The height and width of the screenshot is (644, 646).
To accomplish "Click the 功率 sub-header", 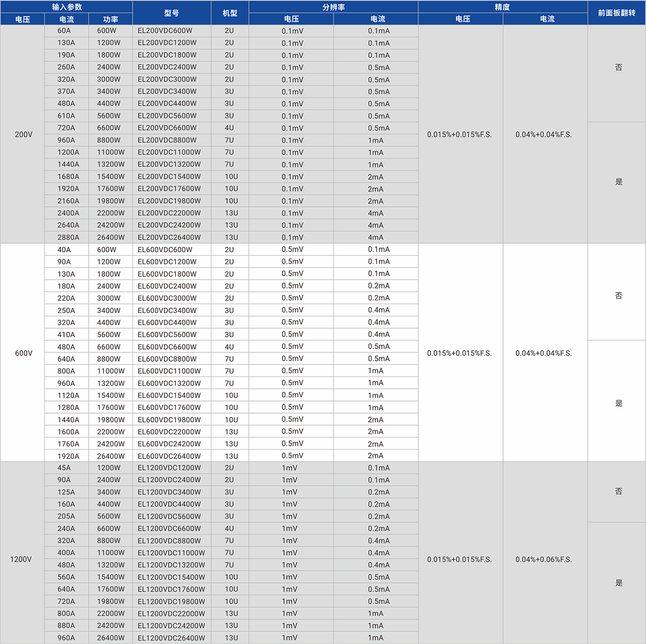I will pos(111,19).
